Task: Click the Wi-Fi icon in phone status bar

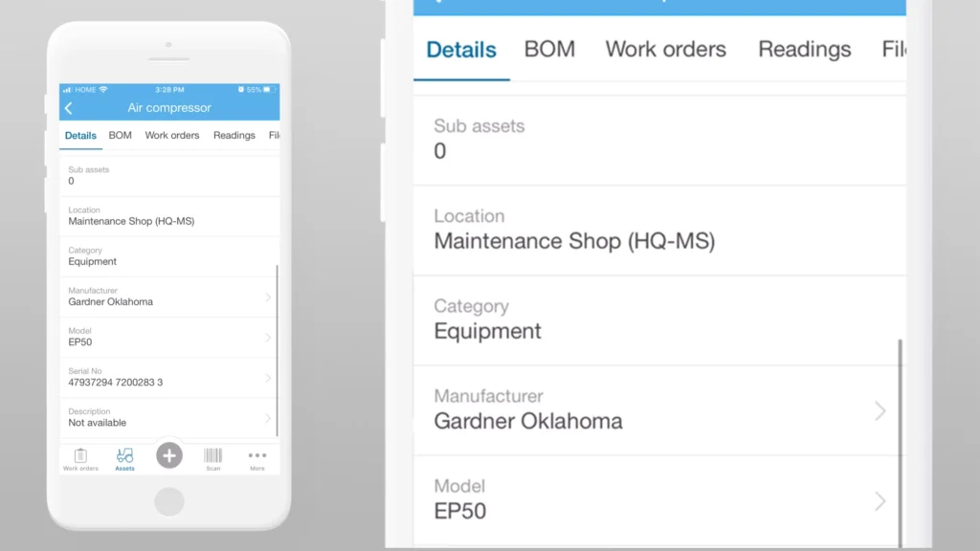Action: [103, 90]
